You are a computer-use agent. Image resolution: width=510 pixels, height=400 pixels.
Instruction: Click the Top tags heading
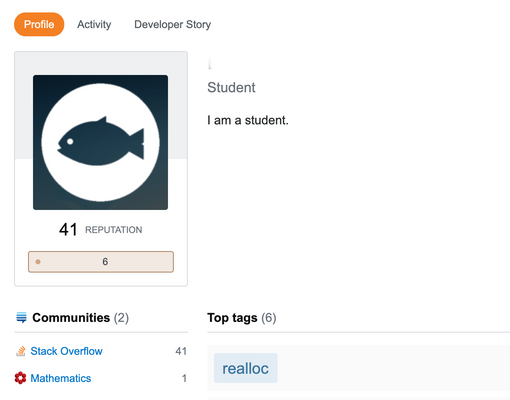[x=232, y=317]
